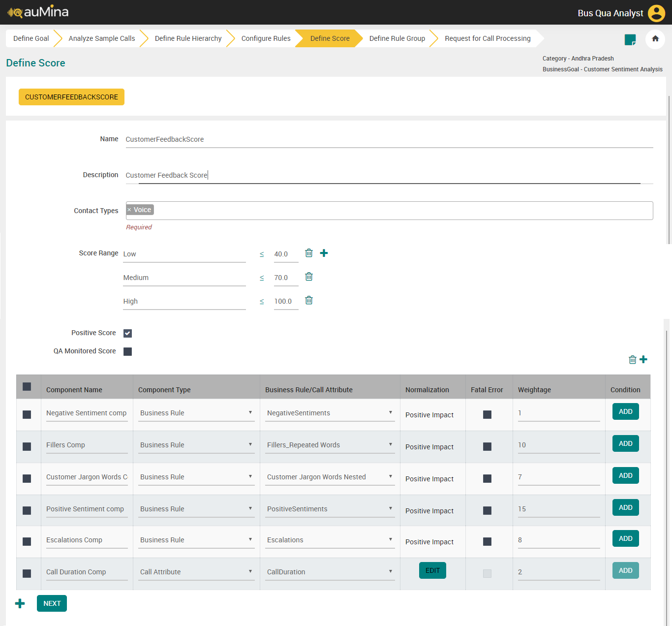Open the Customer Jargon Words Nested dropdown
The image size is (672, 626).
pyautogui.click(x=330, y=477)
